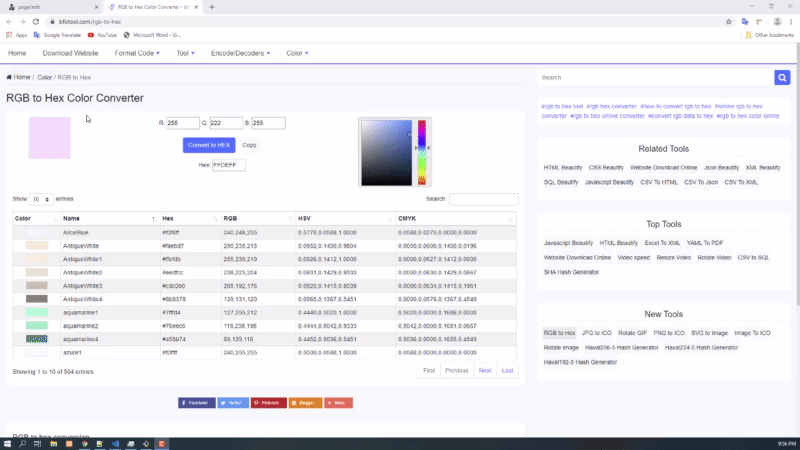Open the Show entries count selector

(x=41, y=199)
